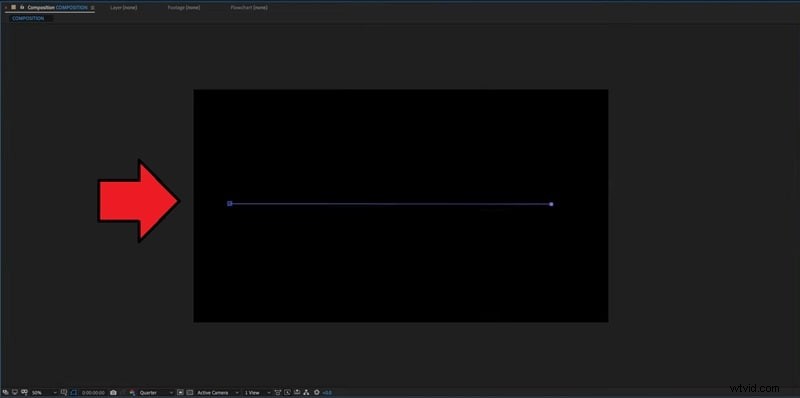Open Fast Previews options icon

point(287,392)
